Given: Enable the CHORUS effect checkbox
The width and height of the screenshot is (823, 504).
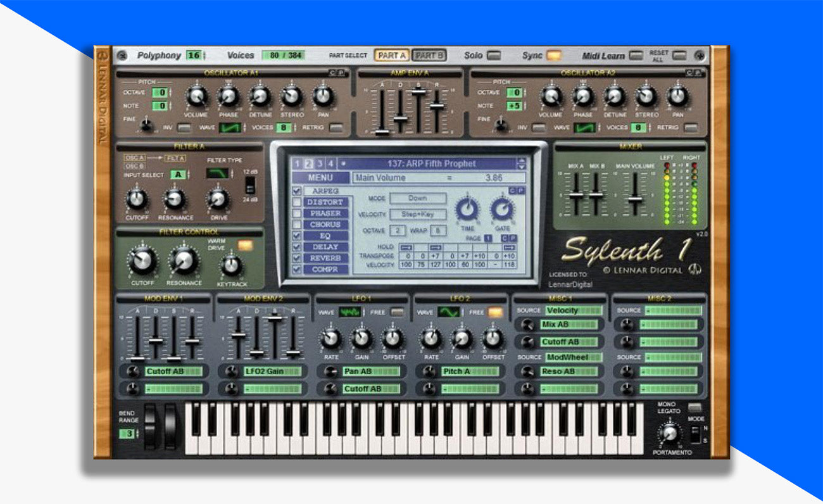Looking at the screenshot, I should click(x=296, y=224).
